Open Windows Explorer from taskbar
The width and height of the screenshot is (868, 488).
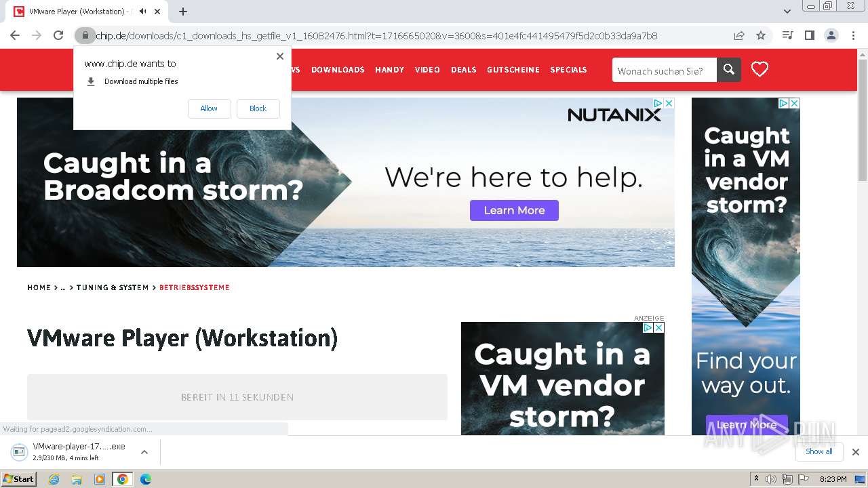point(77,479)
